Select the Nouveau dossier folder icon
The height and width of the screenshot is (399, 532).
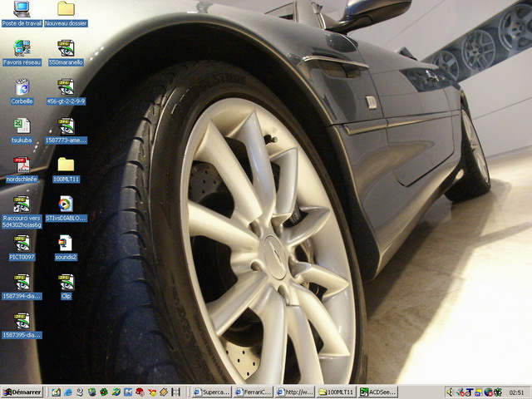(x=66, y=14)
